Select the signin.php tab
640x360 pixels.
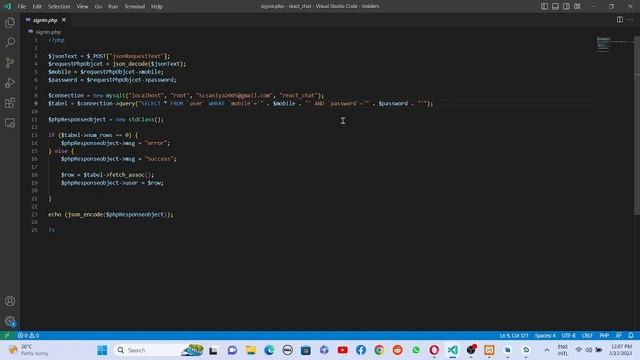pos(45,20)
